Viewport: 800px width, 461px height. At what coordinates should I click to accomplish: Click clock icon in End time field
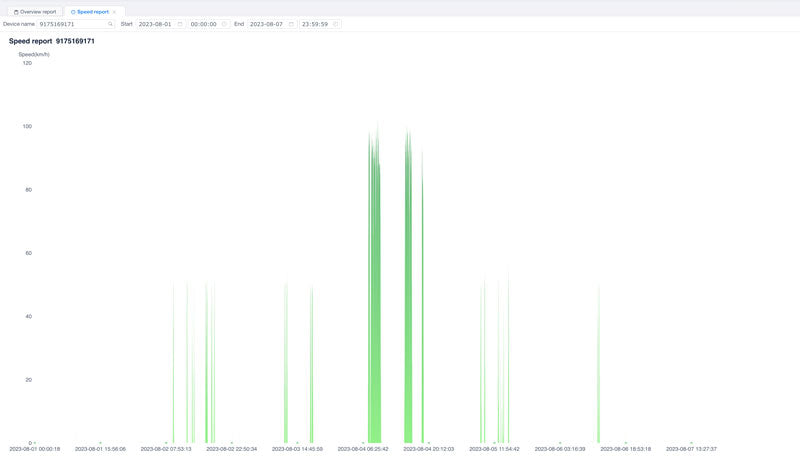tap(335, 23)
